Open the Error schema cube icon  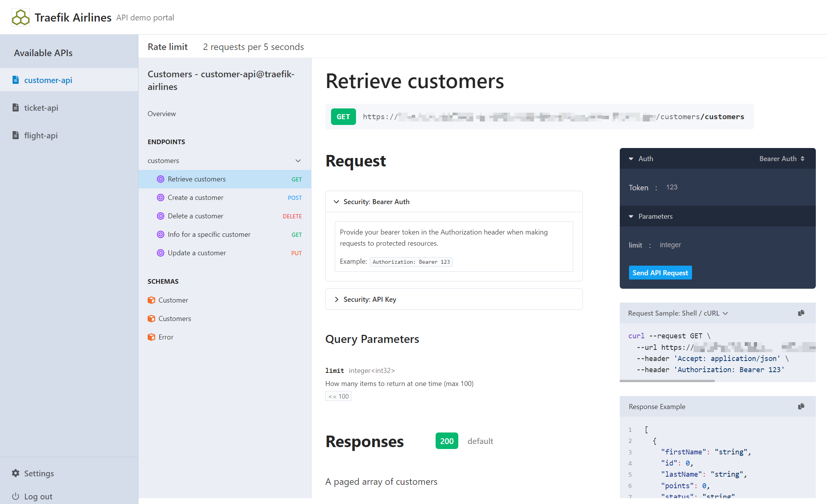coord(151,337)
